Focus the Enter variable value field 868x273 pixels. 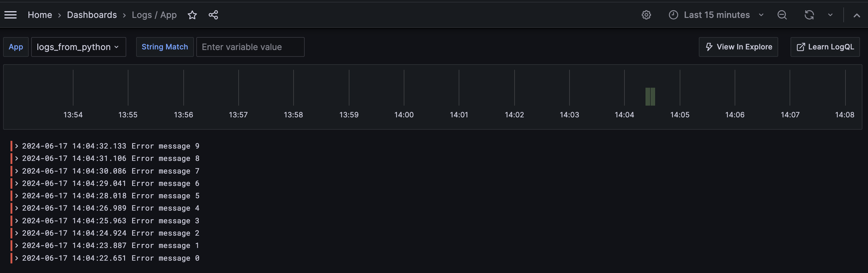[250, 47]
